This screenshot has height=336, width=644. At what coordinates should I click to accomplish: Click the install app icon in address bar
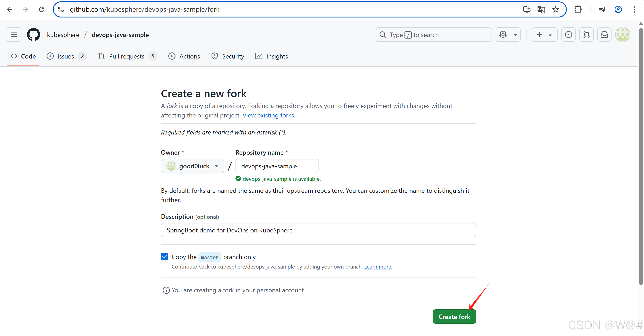527,9
